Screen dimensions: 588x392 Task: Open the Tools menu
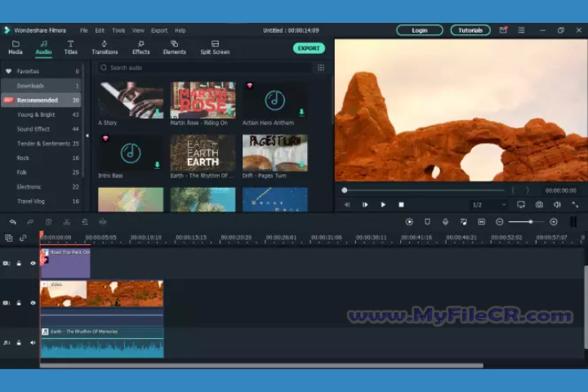click(118, 30)
